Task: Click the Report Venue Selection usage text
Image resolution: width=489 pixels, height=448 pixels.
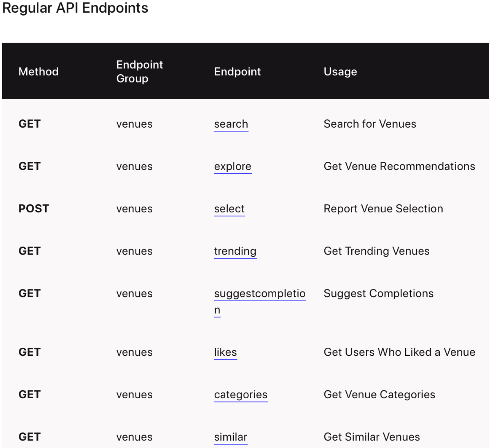Action: 383,209
